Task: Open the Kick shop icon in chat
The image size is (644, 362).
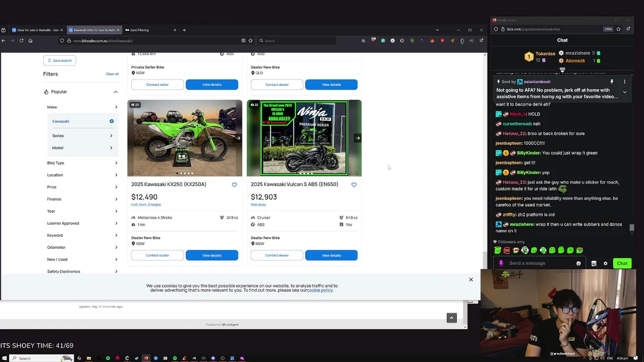Action: (x=594, y=263)
